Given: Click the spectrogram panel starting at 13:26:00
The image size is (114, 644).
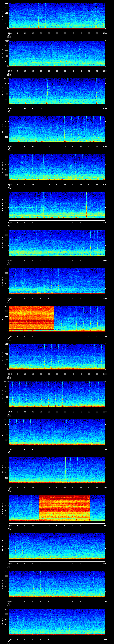Looking at the screenshot, I should 57,470.
